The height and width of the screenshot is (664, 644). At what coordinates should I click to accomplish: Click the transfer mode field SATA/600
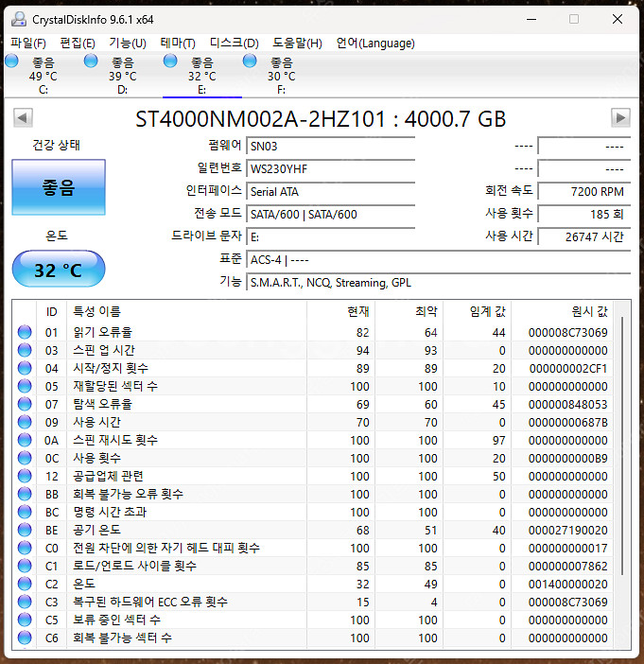click(330, 215)
